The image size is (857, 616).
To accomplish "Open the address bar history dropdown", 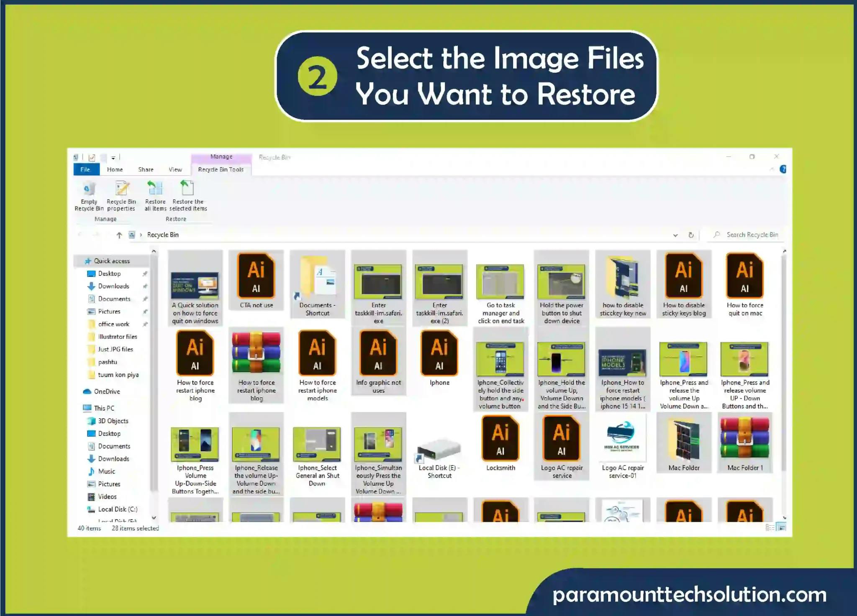I will [675, 235].
